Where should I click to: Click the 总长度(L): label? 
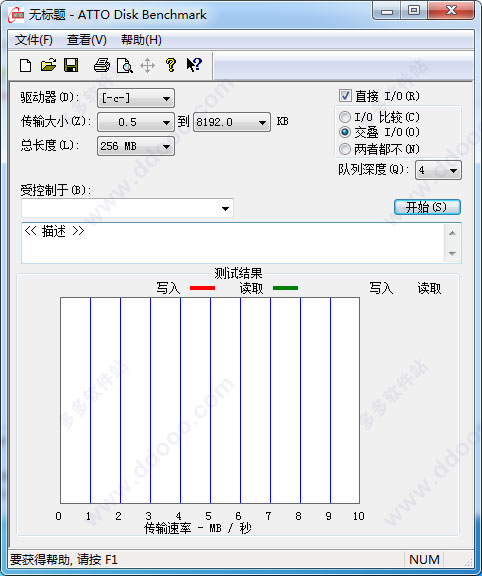click(50, 145)
